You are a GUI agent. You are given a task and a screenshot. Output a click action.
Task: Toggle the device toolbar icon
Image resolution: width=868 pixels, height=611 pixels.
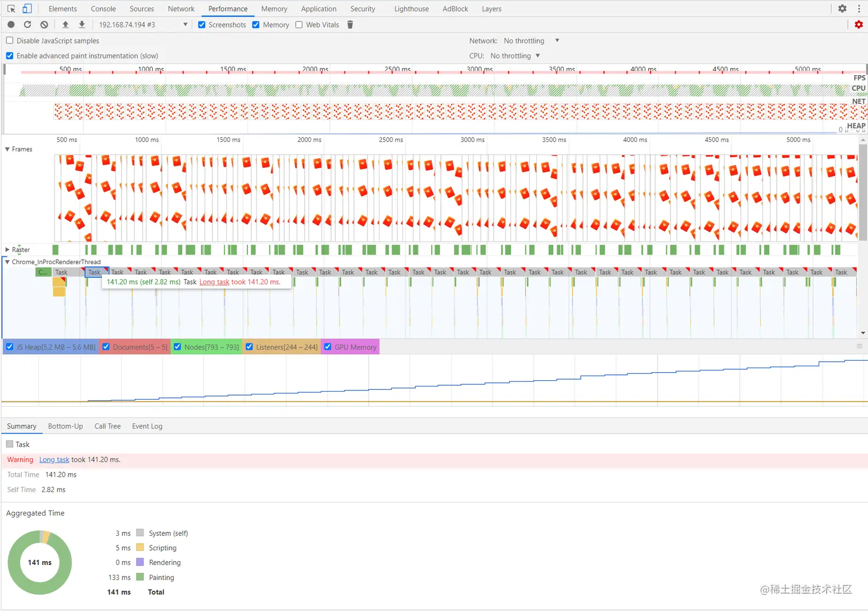(x=27, y=9)
